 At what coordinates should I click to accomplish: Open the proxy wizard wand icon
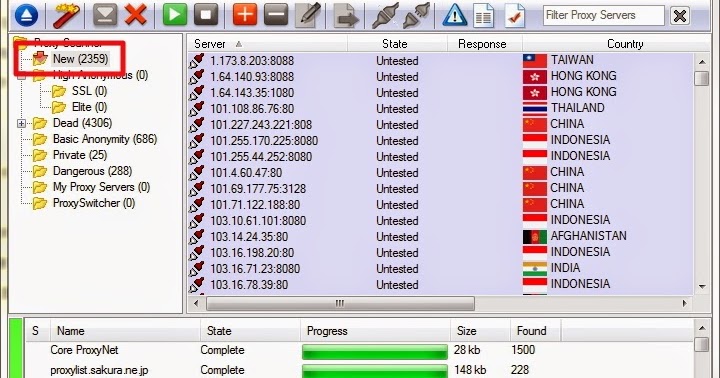click(x=67, y=15)
